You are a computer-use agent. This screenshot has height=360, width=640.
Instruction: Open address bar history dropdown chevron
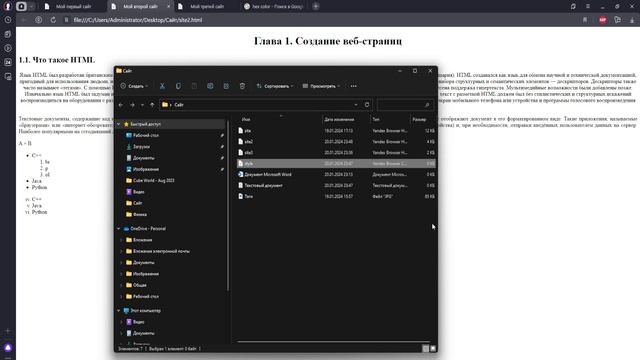tap(356, 105)
